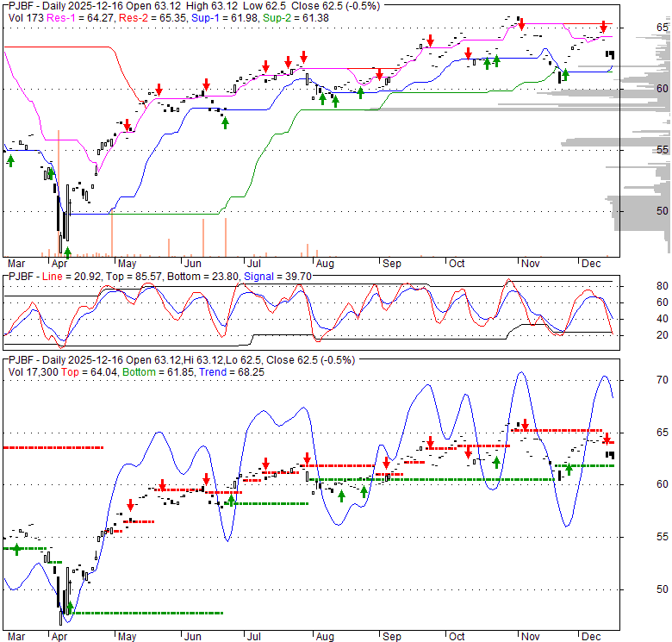Click the green up arrow in March, top chart
This screenshot has height=642, width=672.
[10, 159]
